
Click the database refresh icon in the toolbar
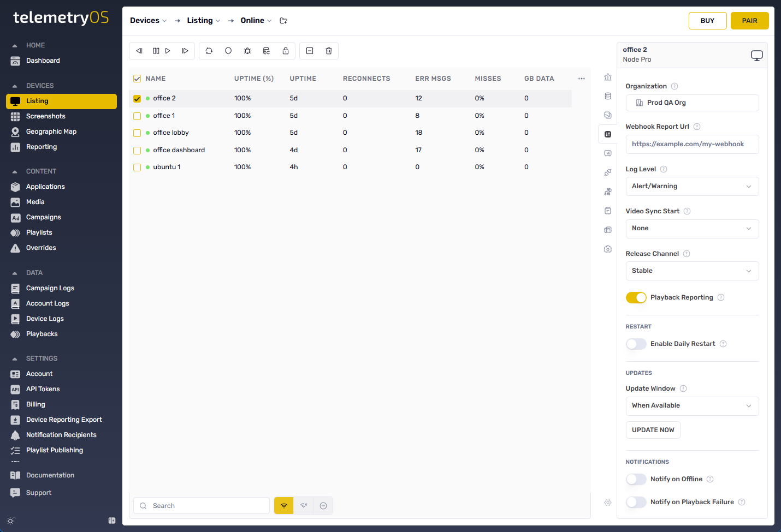pyautogui.click(x=267, y=51)
